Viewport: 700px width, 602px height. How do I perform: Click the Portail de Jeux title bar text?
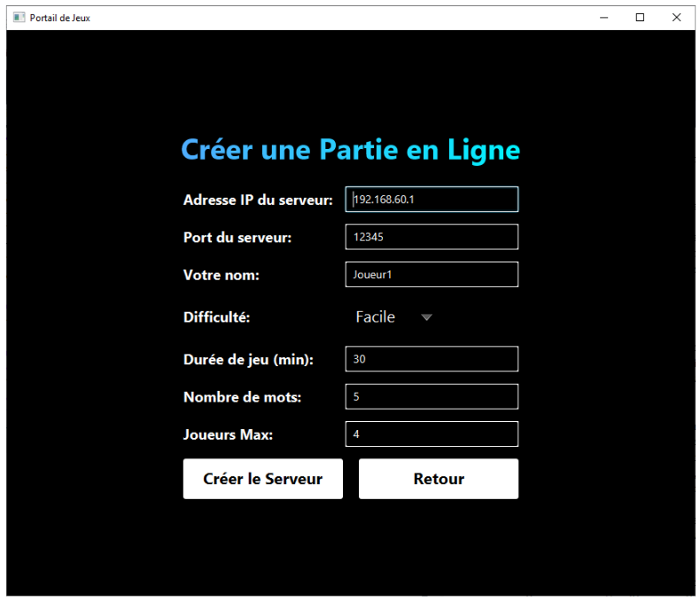pos(60,18)
